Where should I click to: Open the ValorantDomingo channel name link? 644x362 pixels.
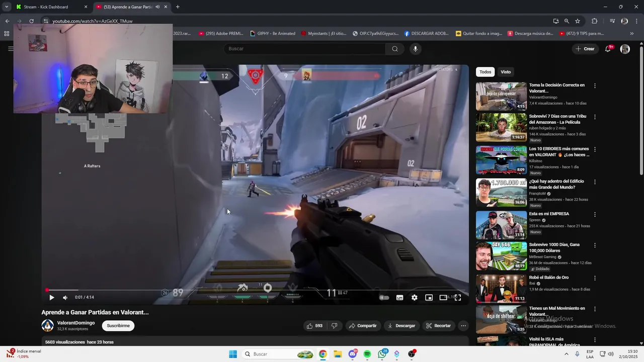pos(76,323)
